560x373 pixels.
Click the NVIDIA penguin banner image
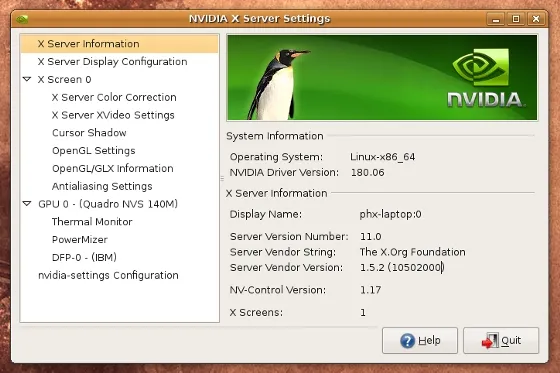click(382, 78)
